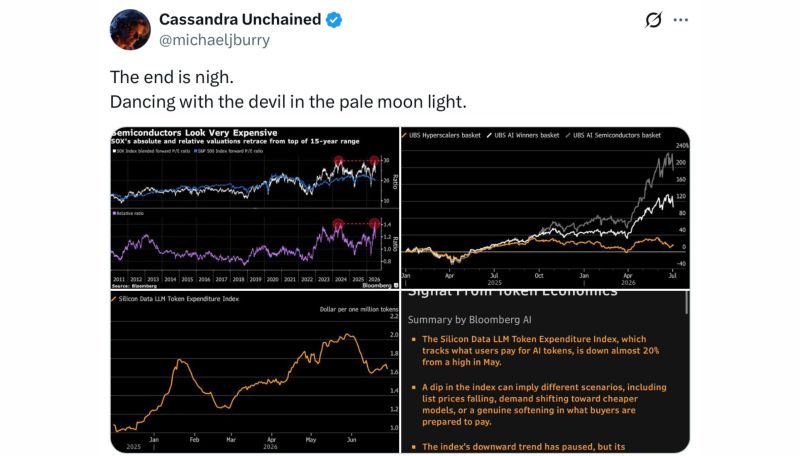Screen dimensions: 800x456
Task: Open the @michaeljburry handle link
Action: click(214, 40)
